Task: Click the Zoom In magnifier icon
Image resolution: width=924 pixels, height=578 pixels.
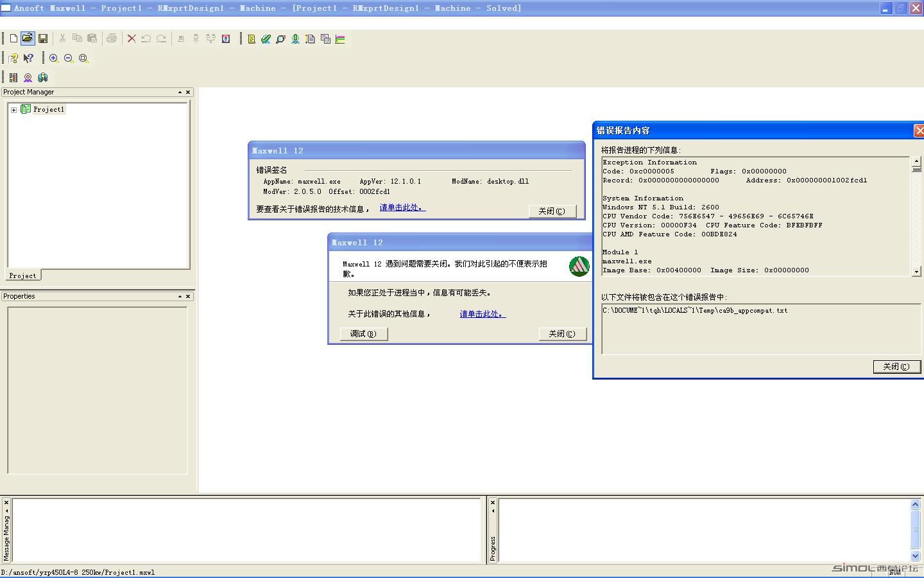Action: pyautogui.click(x=54, y=58)
